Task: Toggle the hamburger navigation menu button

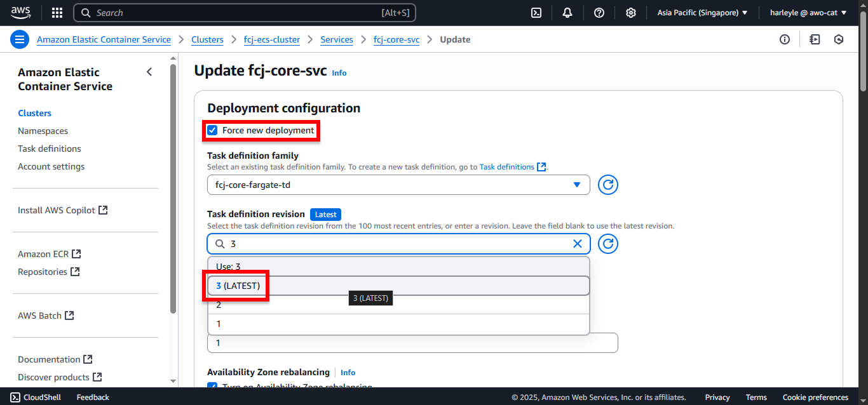Action: tap(20, 39)
